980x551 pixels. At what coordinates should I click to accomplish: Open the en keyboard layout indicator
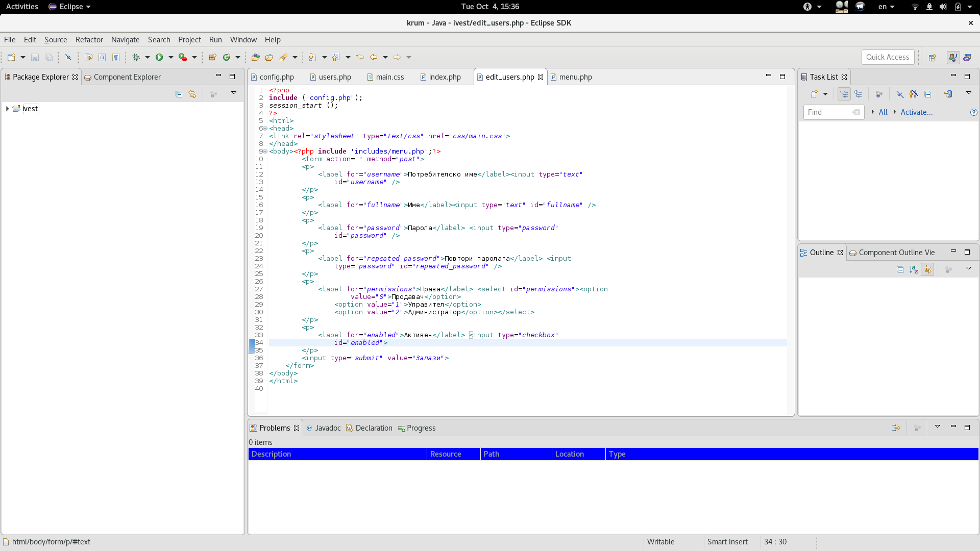coord(886,7)
